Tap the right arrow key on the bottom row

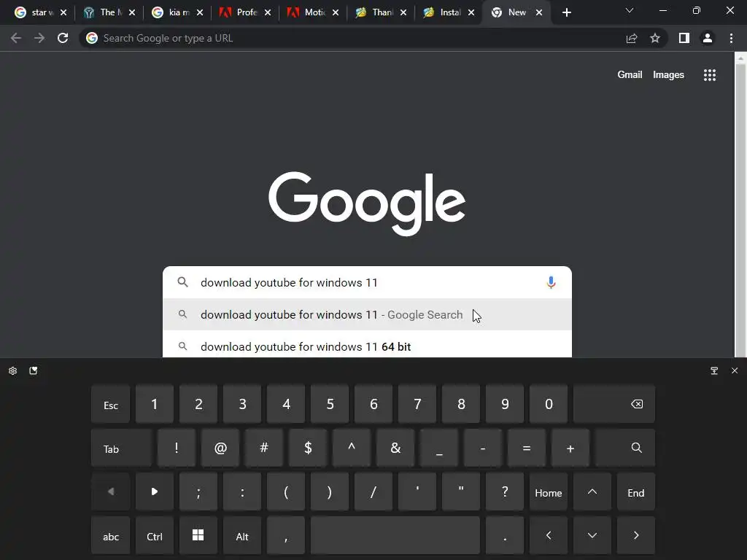coord(636,536)
